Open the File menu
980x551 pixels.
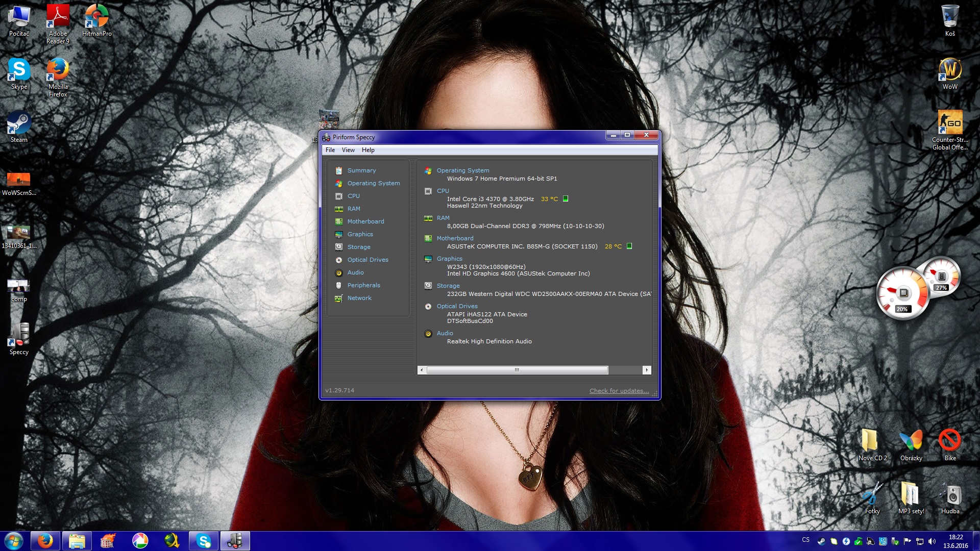click(330, 150)
